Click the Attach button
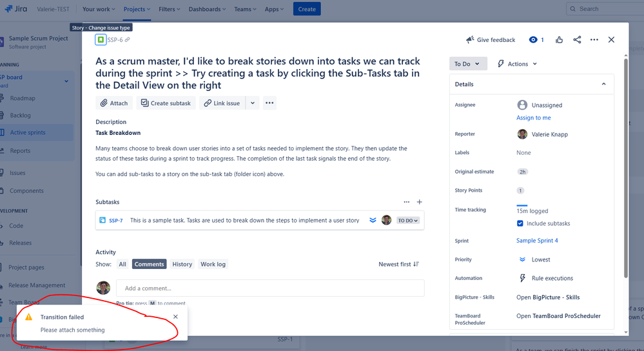The width and height of the screenshot is (644, 351). tap(114, 103)
